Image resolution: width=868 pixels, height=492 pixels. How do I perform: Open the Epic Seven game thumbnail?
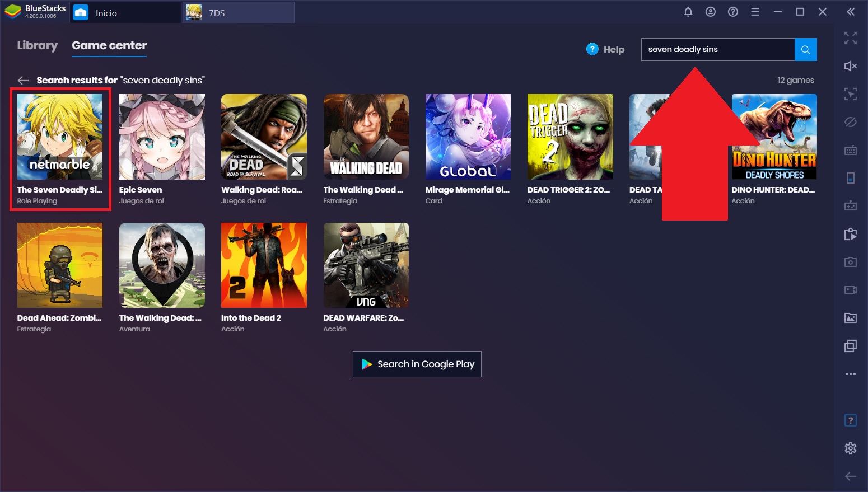(162, 137)
